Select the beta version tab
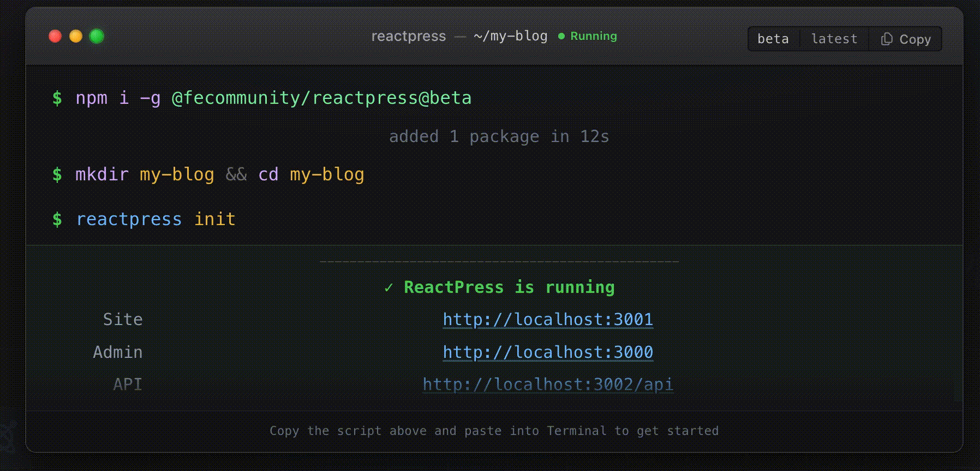The image size is (980, 471). tap(773, 39)
